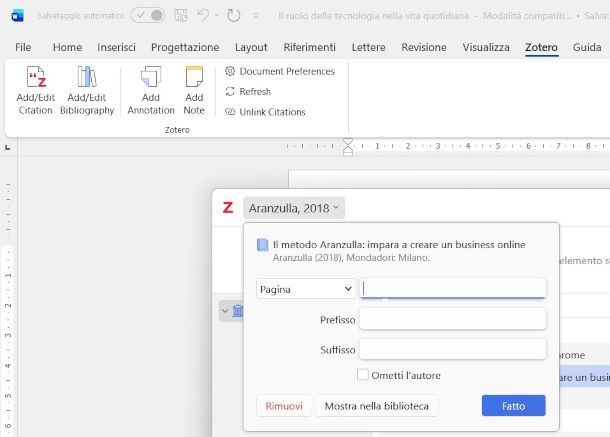Confirm with the Fatto button
Image resolution: width=610 pixels, height=437 pixels.
514,406
